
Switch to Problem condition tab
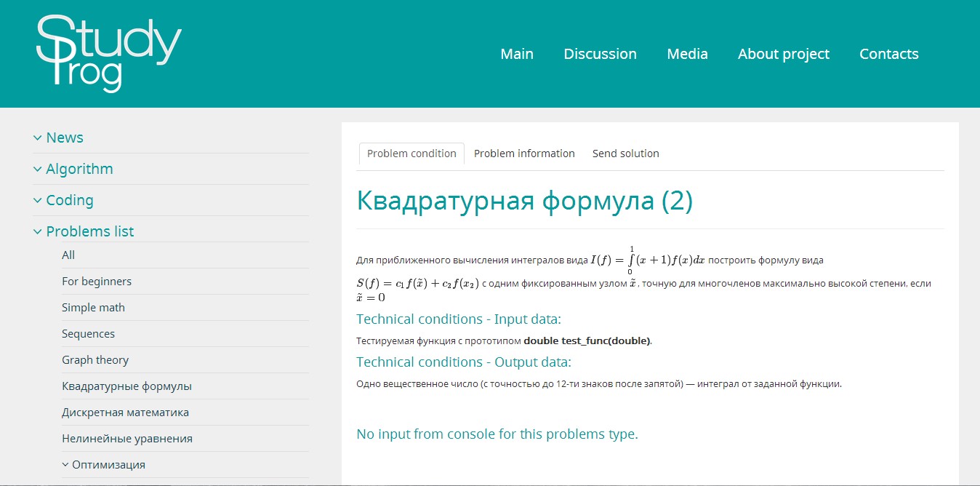click(411, 154)
